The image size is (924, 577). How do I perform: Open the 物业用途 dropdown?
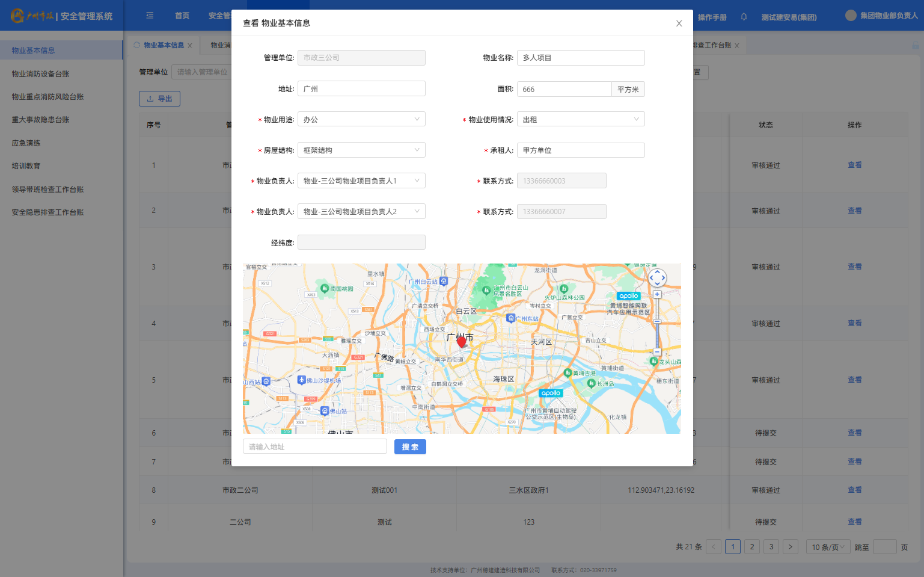click(361, 119)
